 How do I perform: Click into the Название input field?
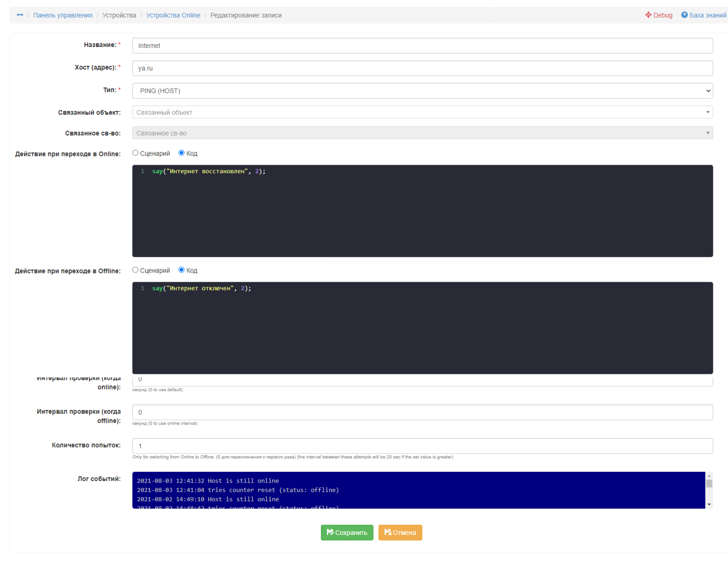click(x=422, y=46)
